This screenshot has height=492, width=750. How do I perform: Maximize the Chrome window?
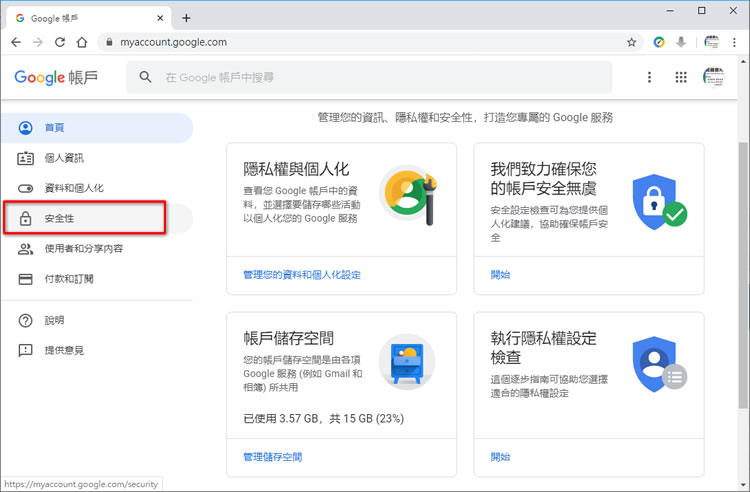tap(702, 11)
